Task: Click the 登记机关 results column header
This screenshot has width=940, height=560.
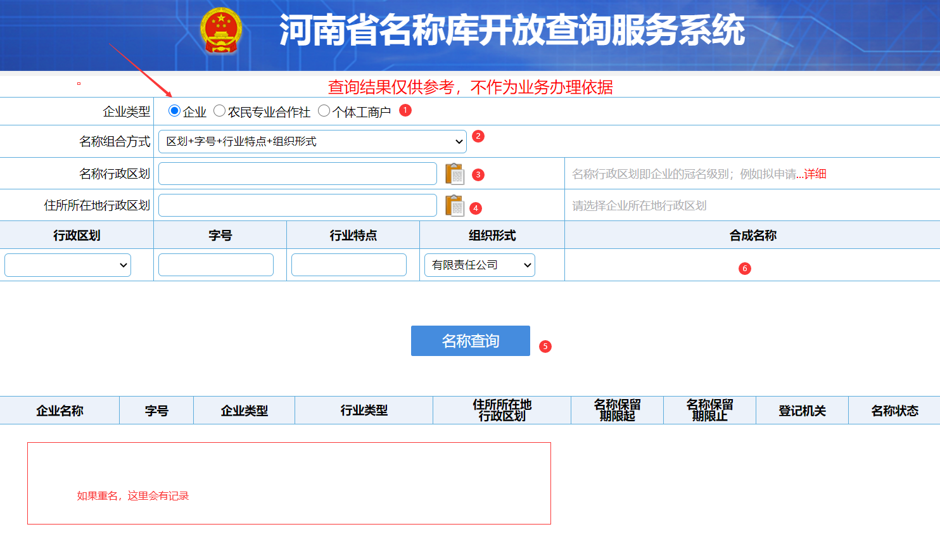Action: 802,410
